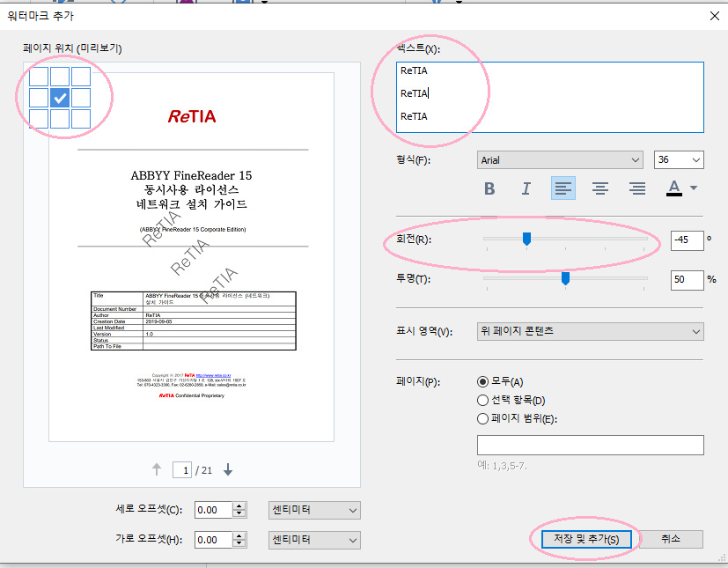728x568 pixels.
Task: Decrease 가로 오프셋 value with down spinner
Action: [x=239, y=544]
